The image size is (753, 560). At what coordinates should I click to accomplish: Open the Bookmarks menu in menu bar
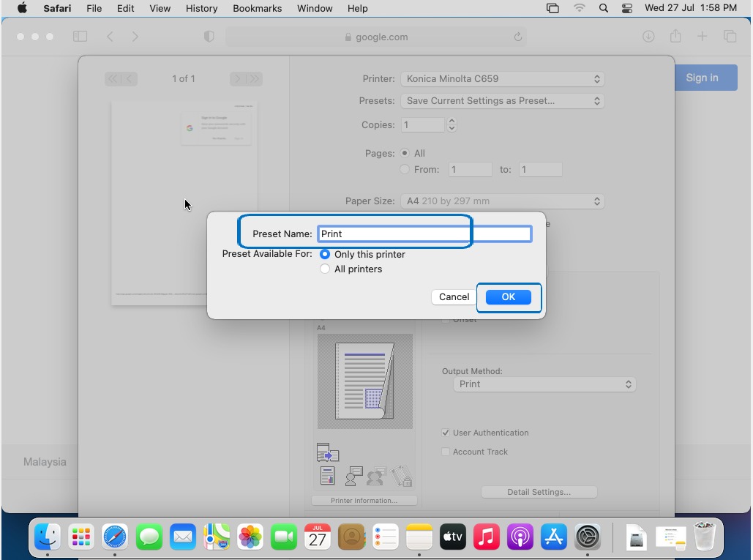[x=257, y=8]
